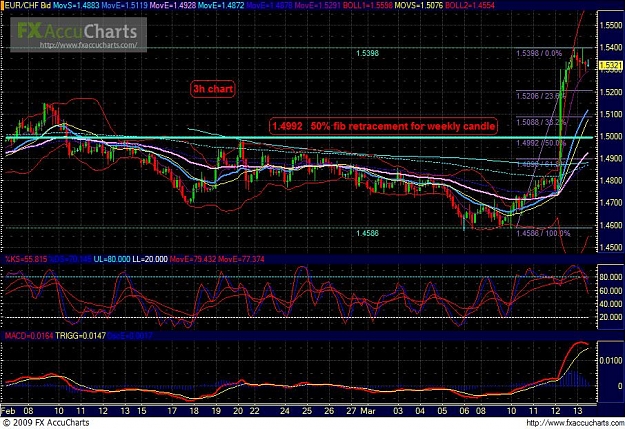Click the 1.5100 price axis label
This screenshot has height=429, width=625.
coord(611,114)
